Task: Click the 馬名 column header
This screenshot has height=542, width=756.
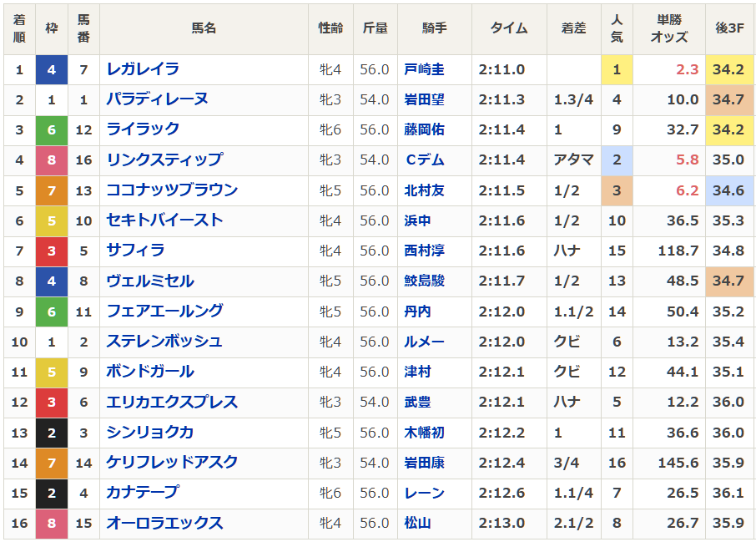Action: click(x=204, y=28)
